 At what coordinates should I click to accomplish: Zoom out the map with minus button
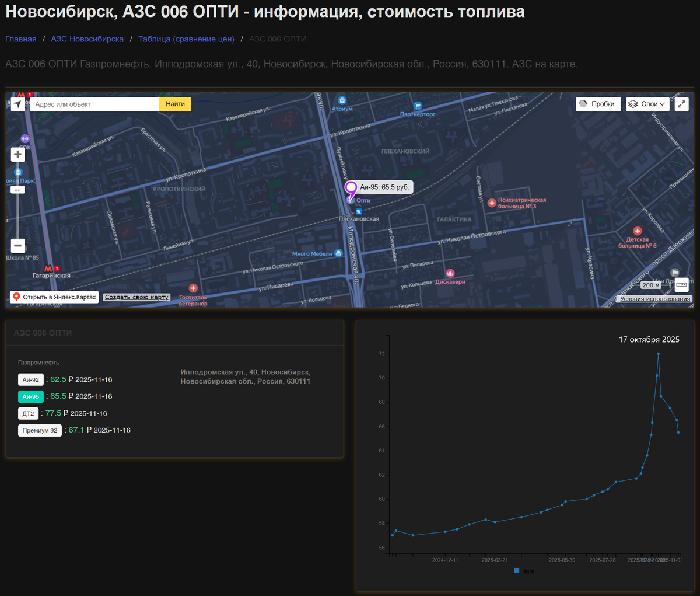point(18,246)
